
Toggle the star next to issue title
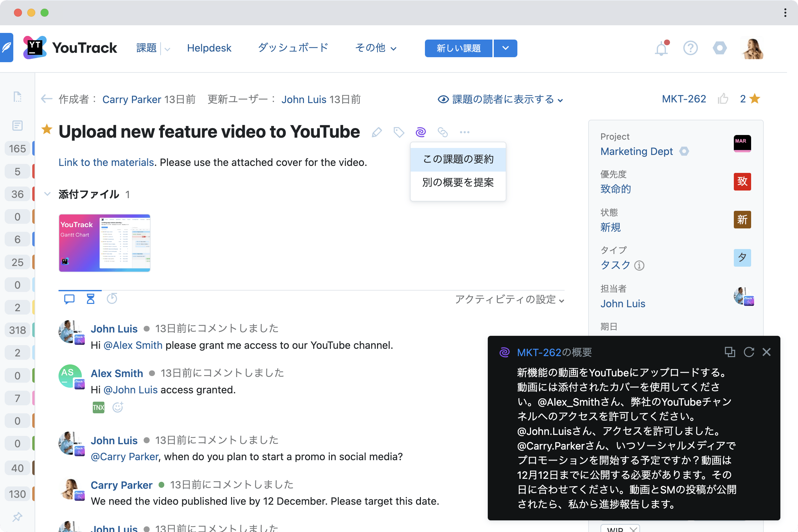47,130
